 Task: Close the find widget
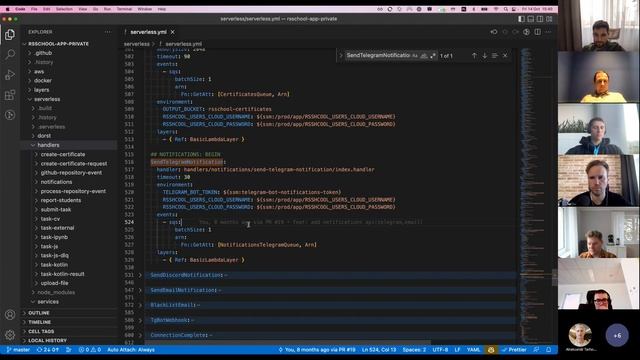coord(505,56)
